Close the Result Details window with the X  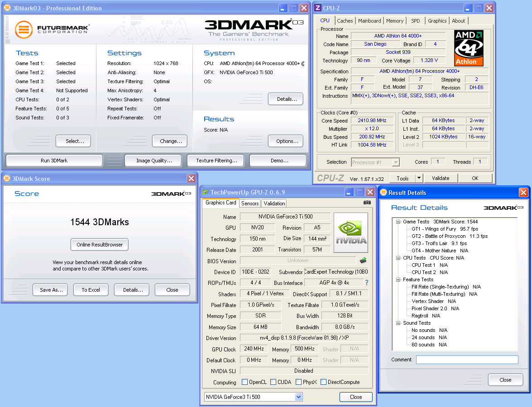coord(523,193)
